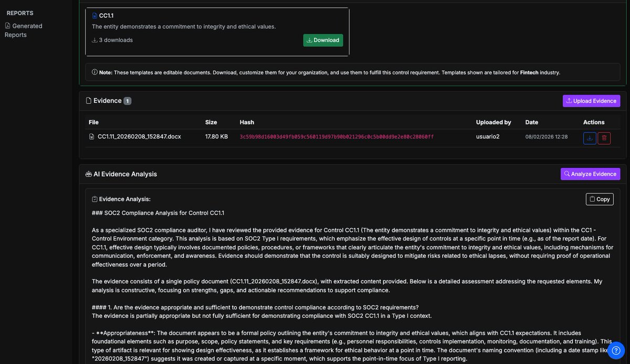630x364 pixels.
Task: Click the REPORTS sidebar heading
Action: pyautogui.click(x=20, y=13)
